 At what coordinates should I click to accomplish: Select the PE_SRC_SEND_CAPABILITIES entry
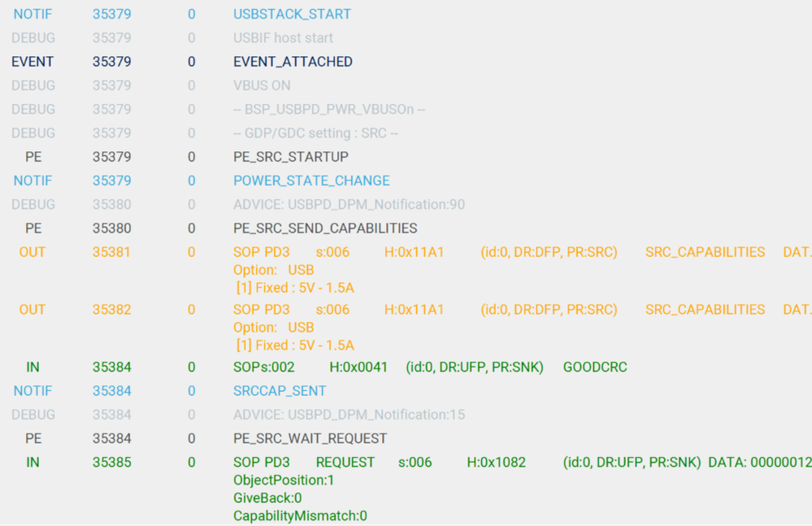[312, 228]
